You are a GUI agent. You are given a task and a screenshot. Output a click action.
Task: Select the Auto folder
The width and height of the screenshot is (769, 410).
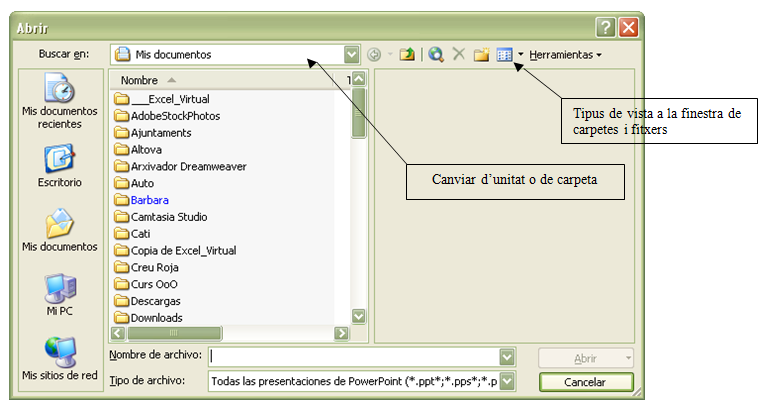click(x=134, y=183)
